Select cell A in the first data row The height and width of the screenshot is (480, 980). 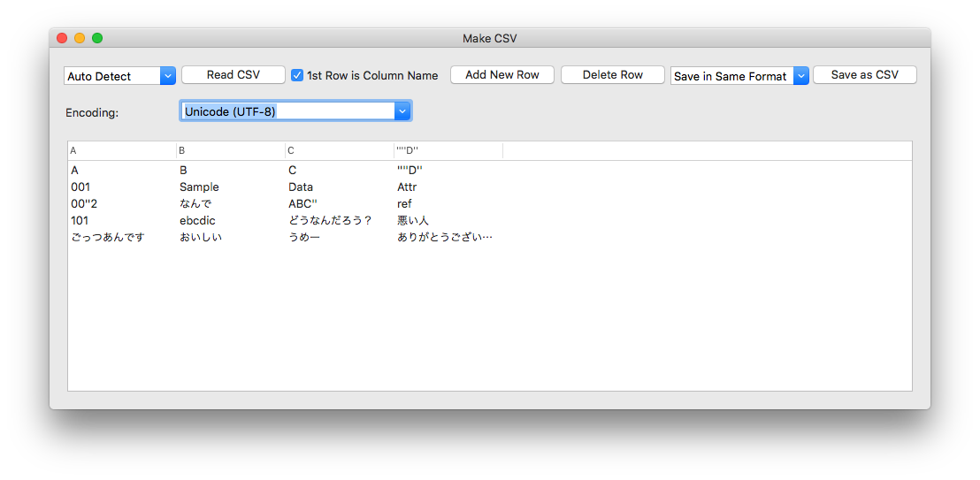point(75,170)
